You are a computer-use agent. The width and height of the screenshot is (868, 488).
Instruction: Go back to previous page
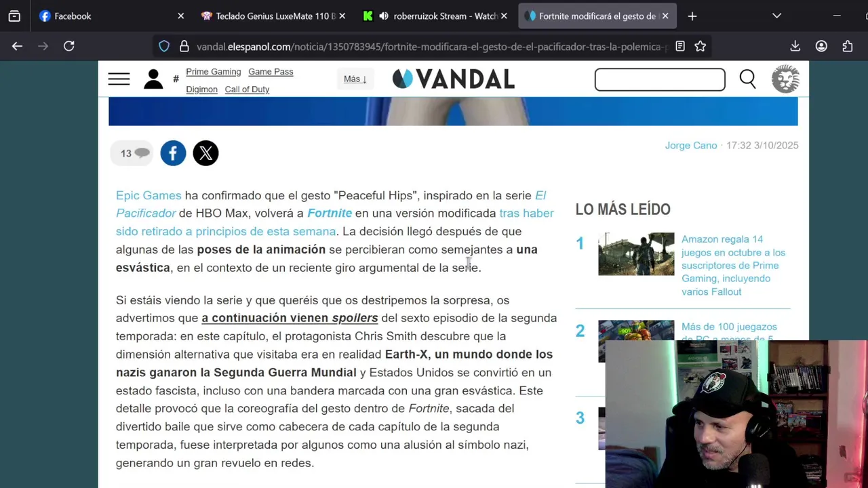[17, 46]
